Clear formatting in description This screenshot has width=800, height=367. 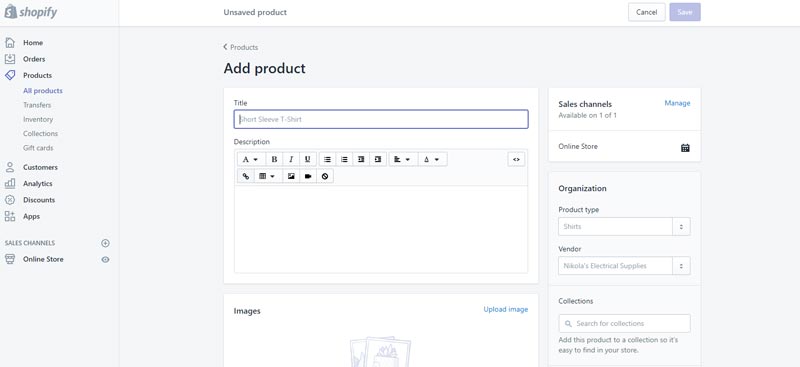coord(324,176)
